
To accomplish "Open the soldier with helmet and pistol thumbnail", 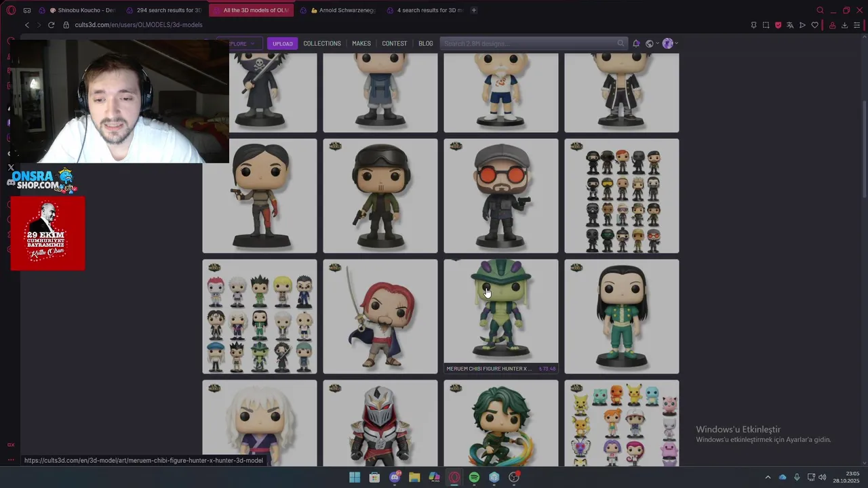I will (x=380, y=196).
